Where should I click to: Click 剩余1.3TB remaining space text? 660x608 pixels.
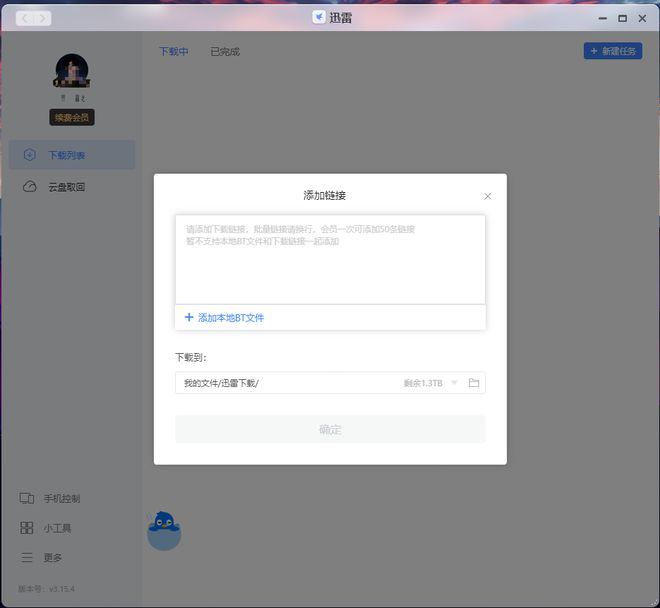[x=423, y=383]
